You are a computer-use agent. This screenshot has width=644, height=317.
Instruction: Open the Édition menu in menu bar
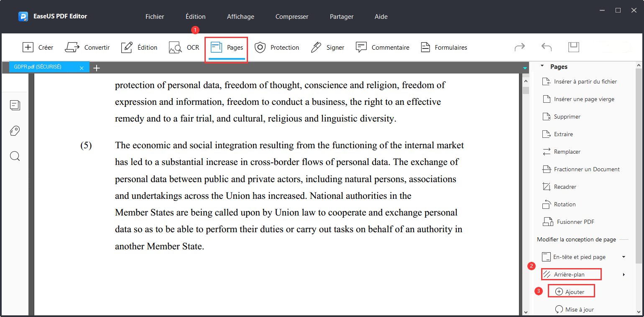pyautogui.click(x=196, y=17)
